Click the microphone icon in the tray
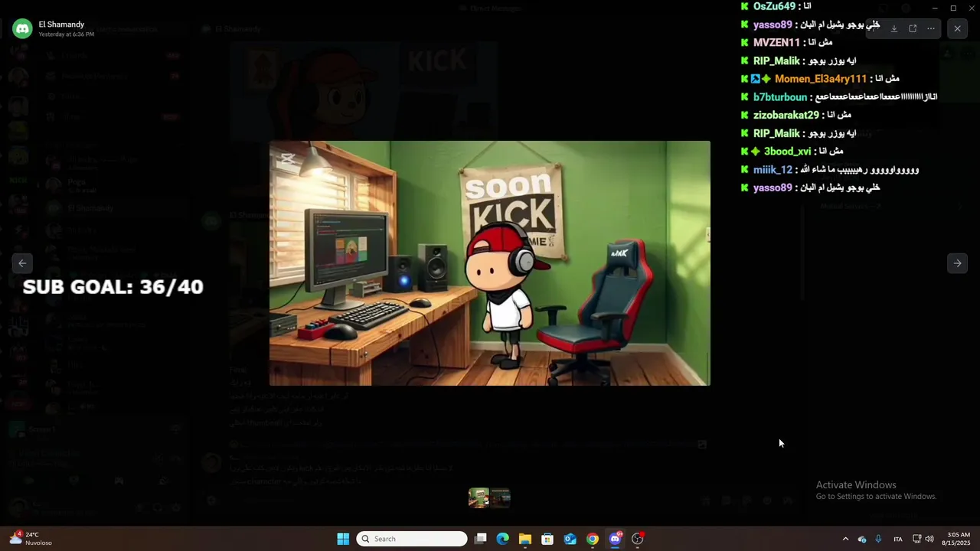The image size is (980, 551). [x=878, y=539]
